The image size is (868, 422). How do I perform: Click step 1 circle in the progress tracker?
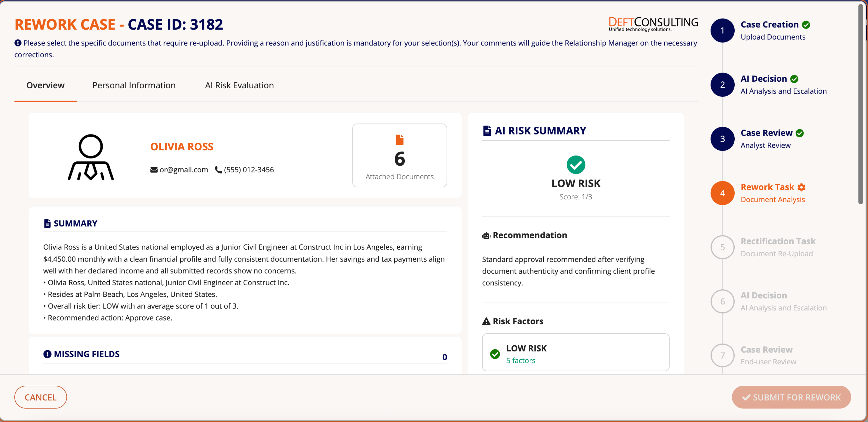pos(722,30)
